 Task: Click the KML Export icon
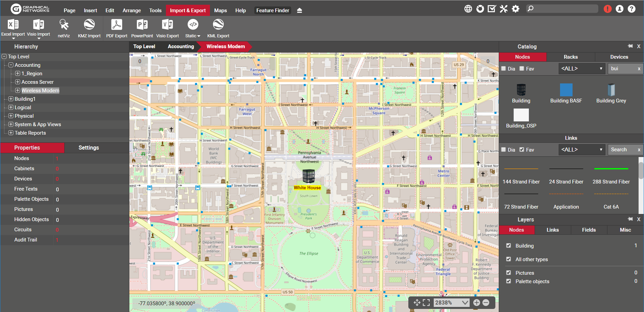218,25
